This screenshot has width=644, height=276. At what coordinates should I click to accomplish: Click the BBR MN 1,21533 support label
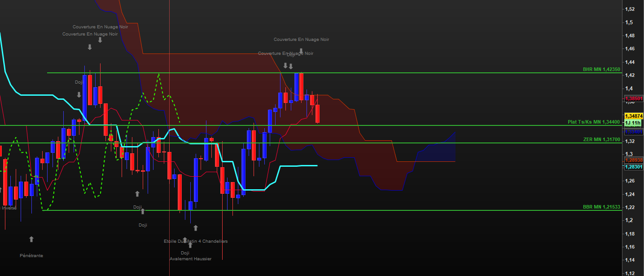[601, 207]
